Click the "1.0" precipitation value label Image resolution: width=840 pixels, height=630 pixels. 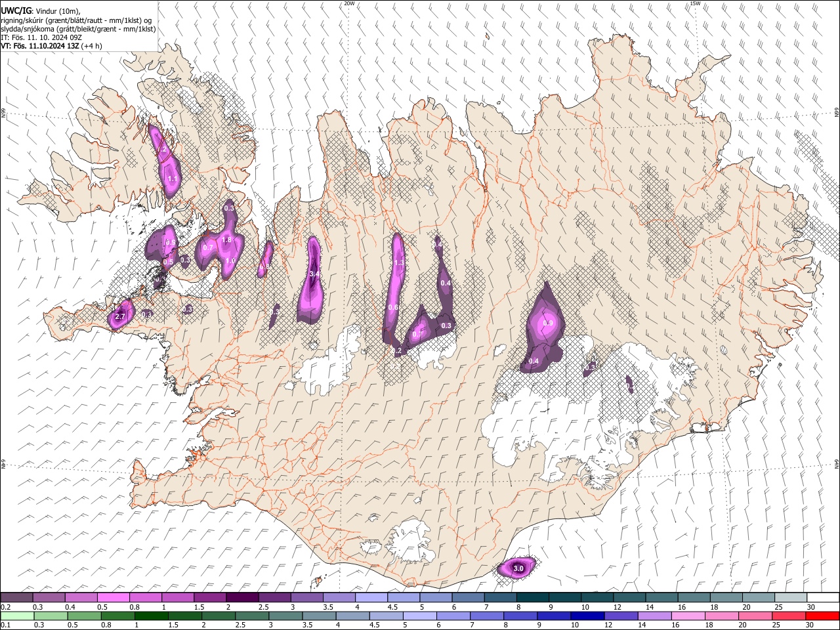click(x=230, y=261)
